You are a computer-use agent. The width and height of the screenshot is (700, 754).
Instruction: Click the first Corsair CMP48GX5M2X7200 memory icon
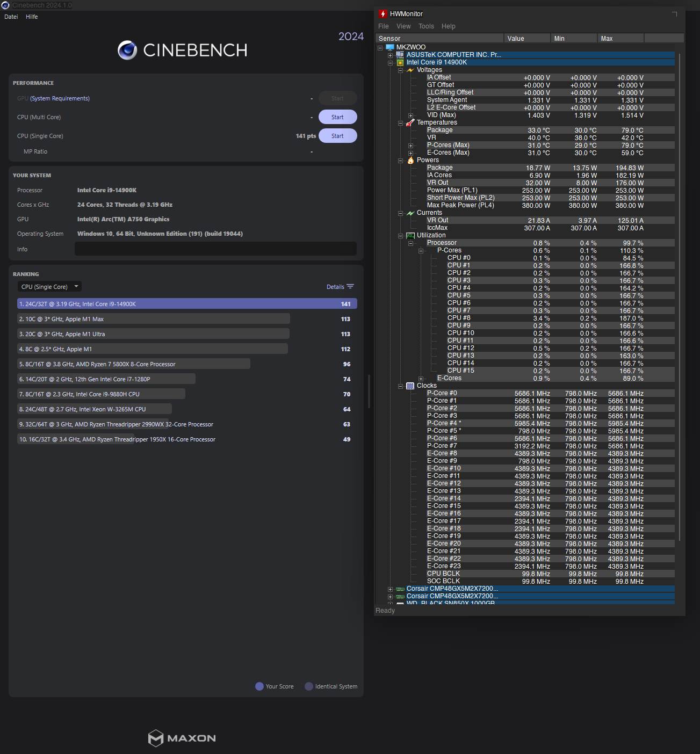coord(400,589)
